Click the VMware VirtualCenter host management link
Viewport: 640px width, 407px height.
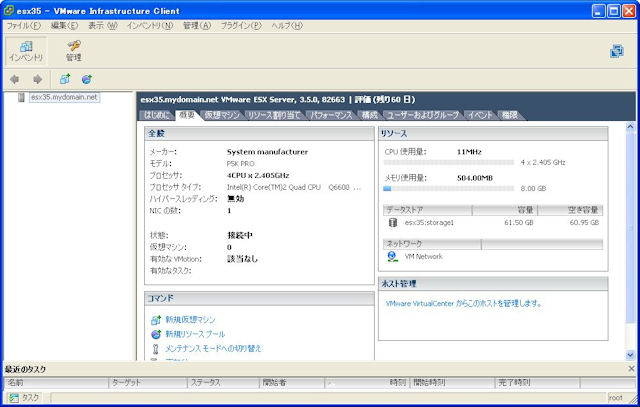pyautogui.click(x=464, y=304)
